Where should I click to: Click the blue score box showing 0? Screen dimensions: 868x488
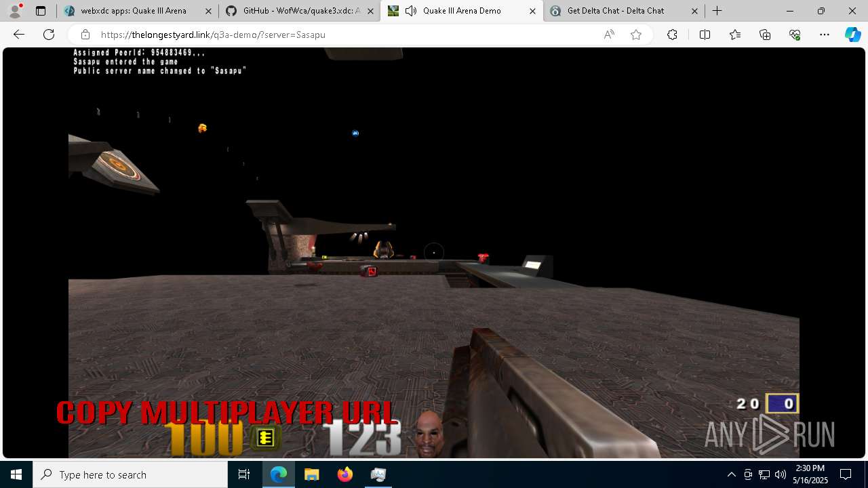782,404
